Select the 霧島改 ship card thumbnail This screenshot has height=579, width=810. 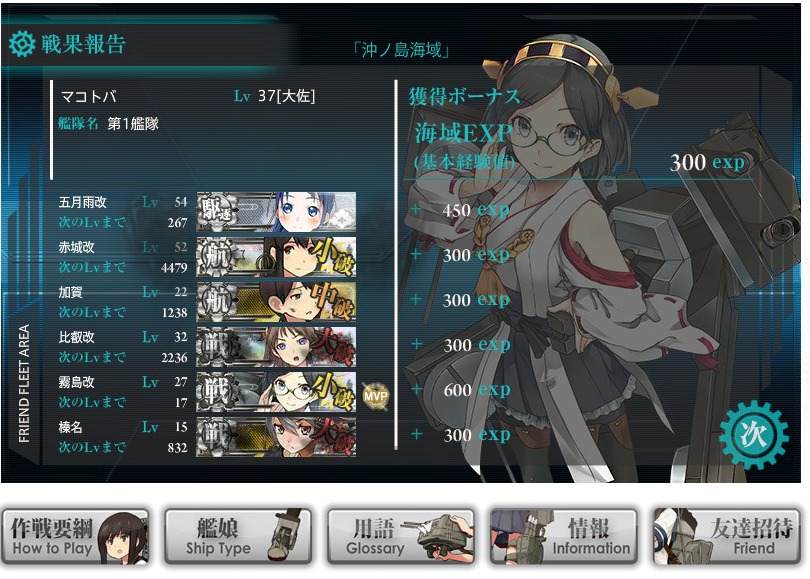pos(276,392)
